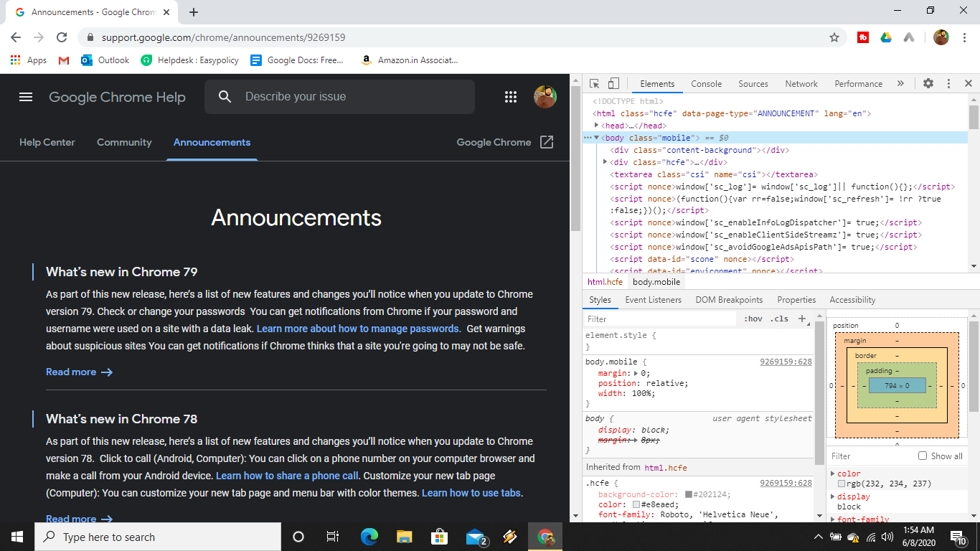The height and width of the screenshot is (551, 980).
Task: Open the Gmail bookmark icon
Action: pyautogui.click(x=64, y=60)
